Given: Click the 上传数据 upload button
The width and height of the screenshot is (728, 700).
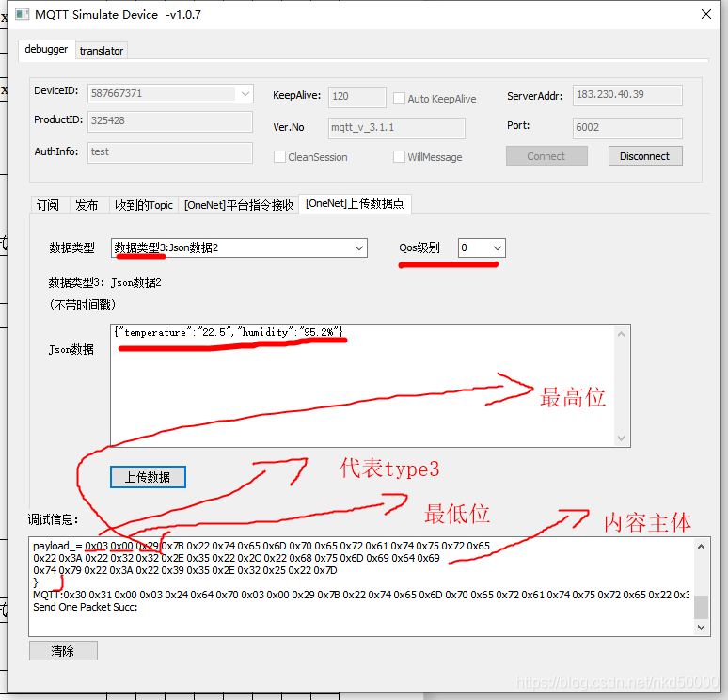Looking at the screenshot, I should click(148, 477).
